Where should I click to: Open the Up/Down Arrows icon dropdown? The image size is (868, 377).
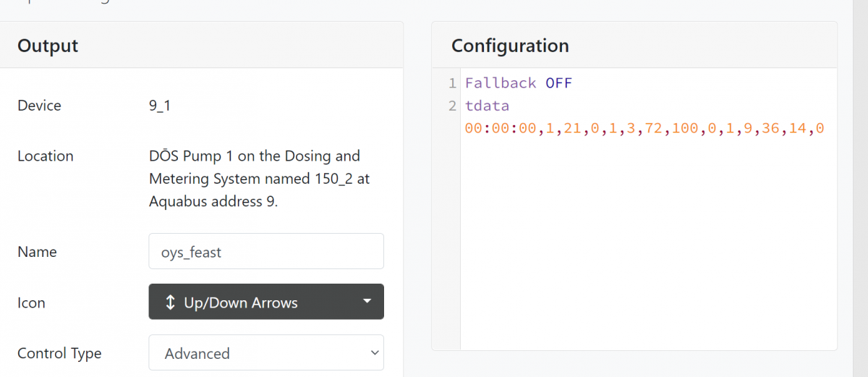(x=266, y=302)
